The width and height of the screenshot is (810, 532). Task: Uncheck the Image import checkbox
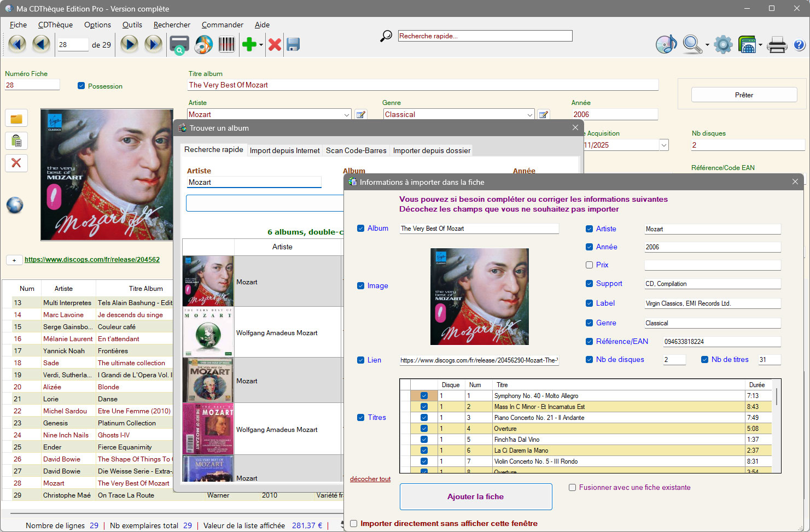click(x=361, y=285)
